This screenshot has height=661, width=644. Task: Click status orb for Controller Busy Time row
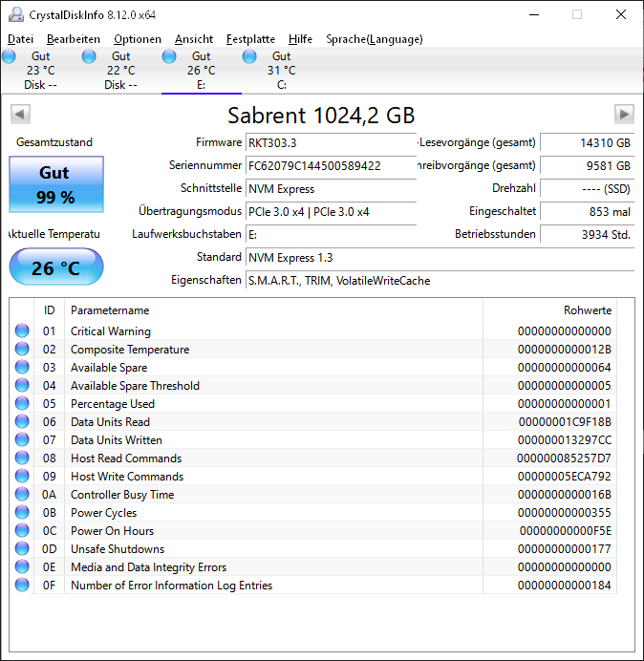(x=22, y=494)
